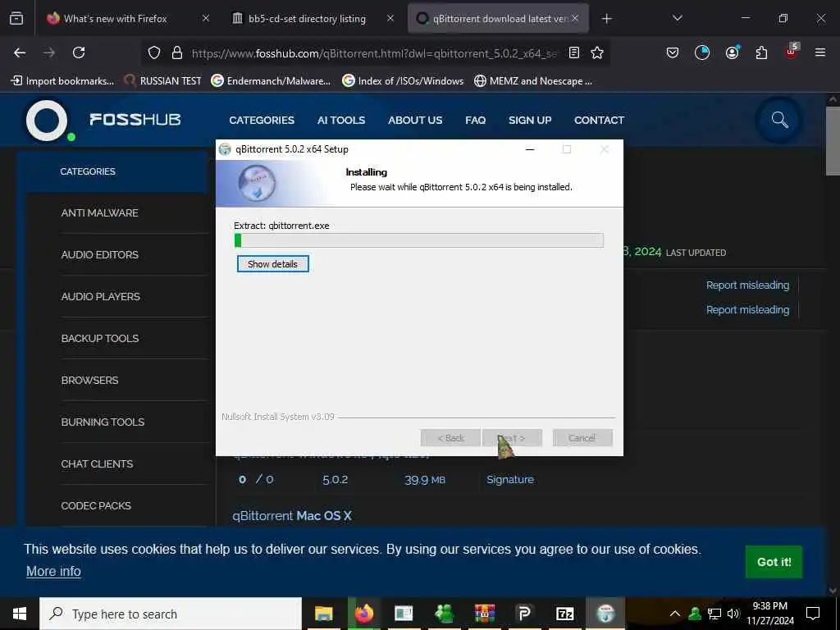Open CATEGORIES in FossHub top navigation

point(262,120)
